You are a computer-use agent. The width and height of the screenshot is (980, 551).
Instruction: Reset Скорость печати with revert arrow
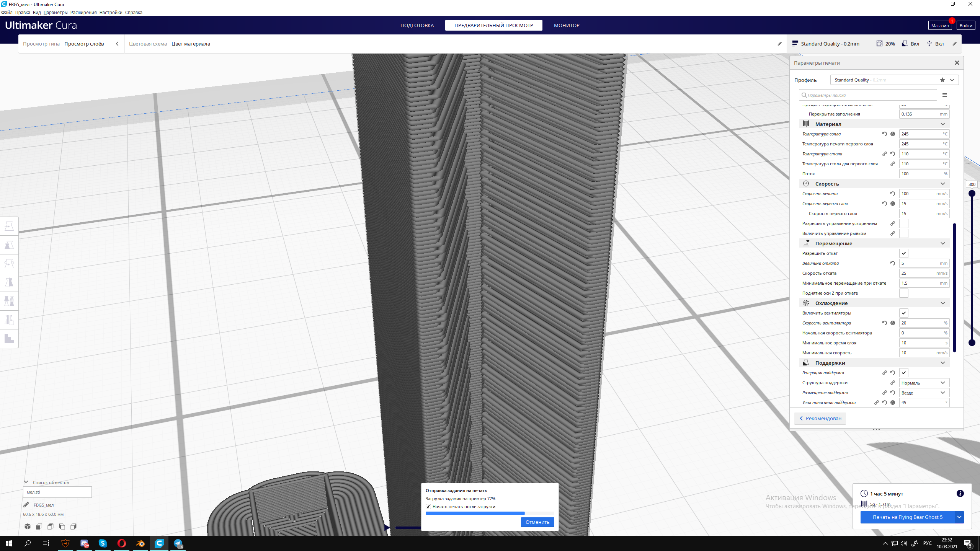coord(893,194)
